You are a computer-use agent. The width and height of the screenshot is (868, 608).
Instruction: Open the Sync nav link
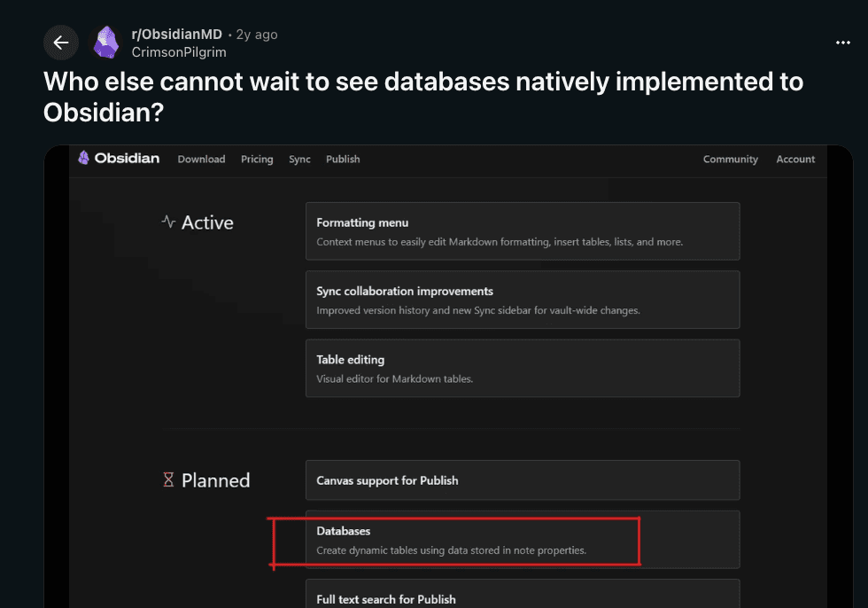click(299, 160)
